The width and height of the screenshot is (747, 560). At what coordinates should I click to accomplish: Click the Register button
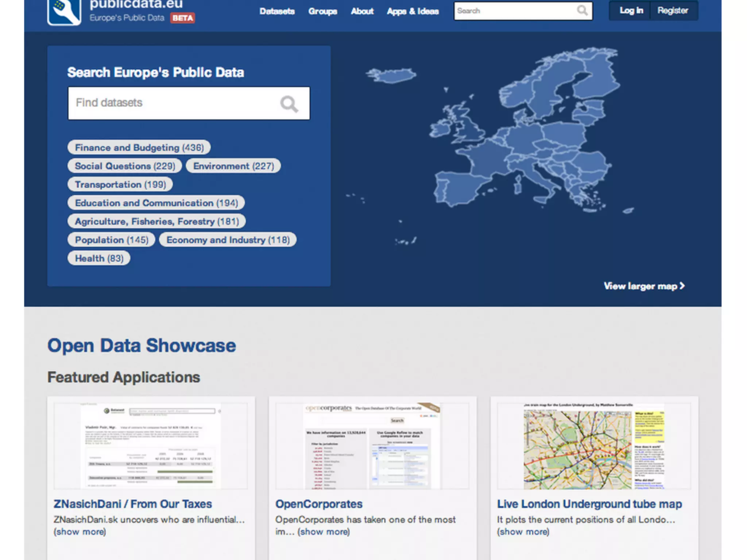pos(673,11)
